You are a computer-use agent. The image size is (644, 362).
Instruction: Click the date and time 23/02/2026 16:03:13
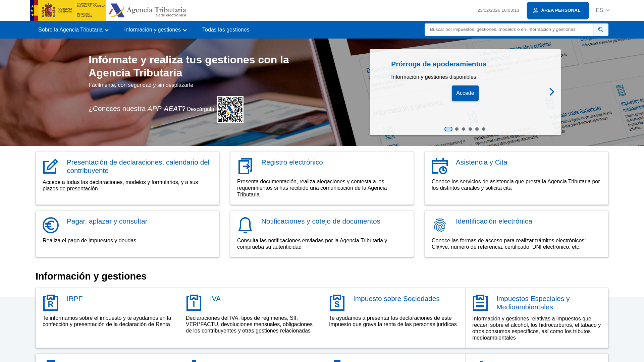pyautogui.click(x=498, y=10)
